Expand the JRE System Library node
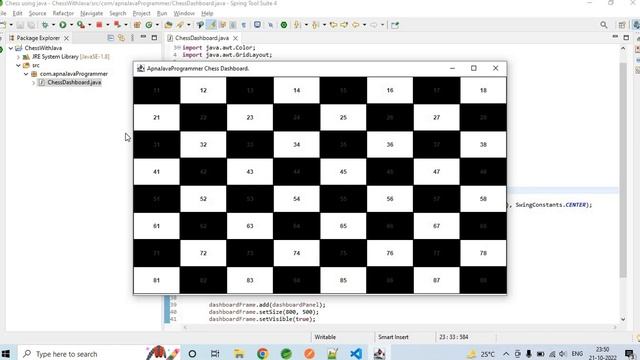Viewport: 640px width, 360px height. click(x=18, y=57)
